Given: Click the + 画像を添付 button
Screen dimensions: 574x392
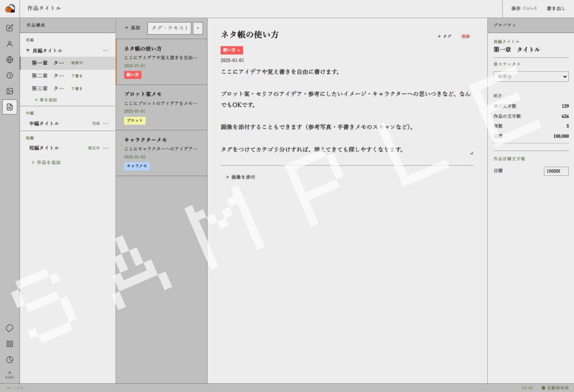Looking at the screenshot, I should click(240, 177).
